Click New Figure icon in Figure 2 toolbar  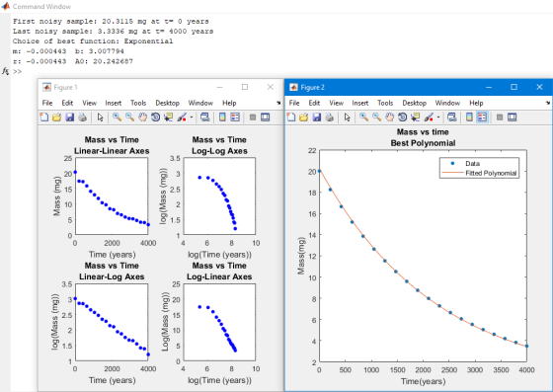tap(291, 118)
